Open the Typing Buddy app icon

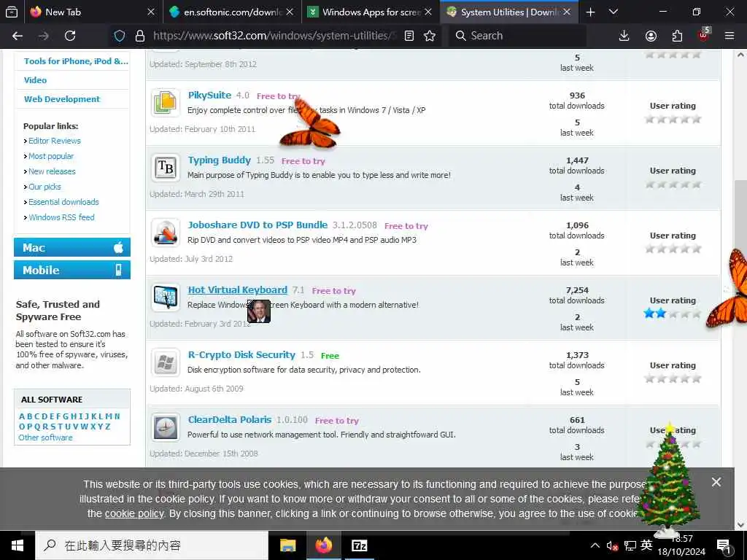tap(166, 167)
